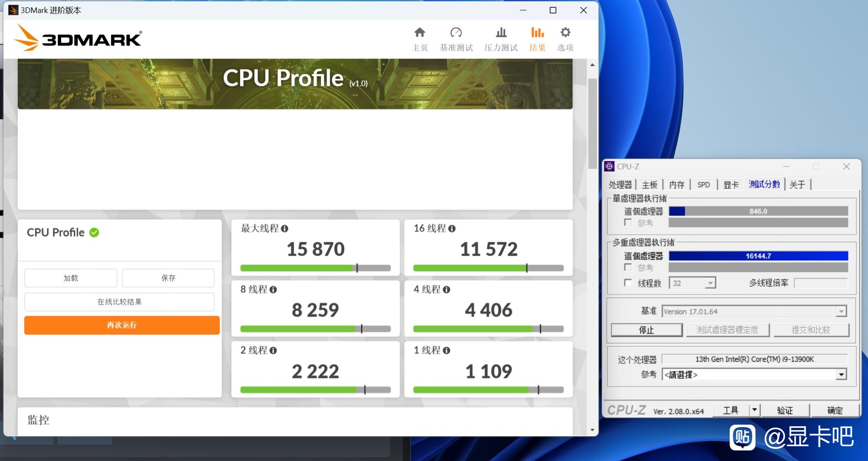Click the multi-thread 16144.7 score bar

click(758, 256)
